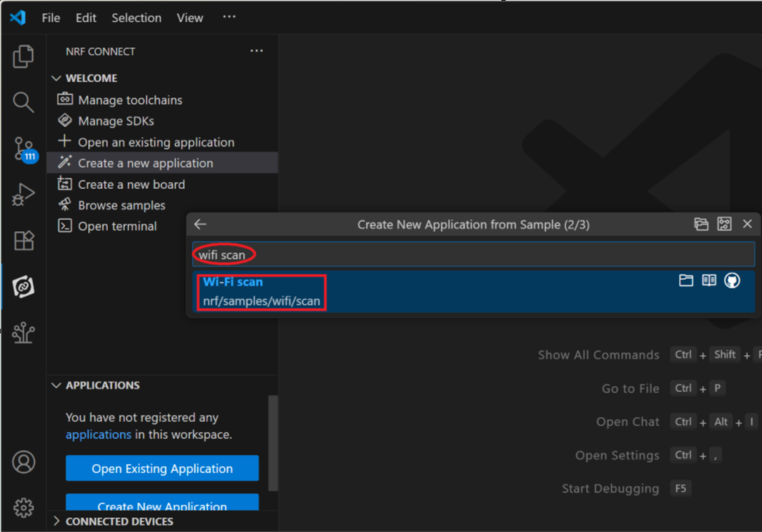The width and height of the screenshot is (762, 532).
Task: Open the nRF Connect activity bar icon
Action: (23, 287)
